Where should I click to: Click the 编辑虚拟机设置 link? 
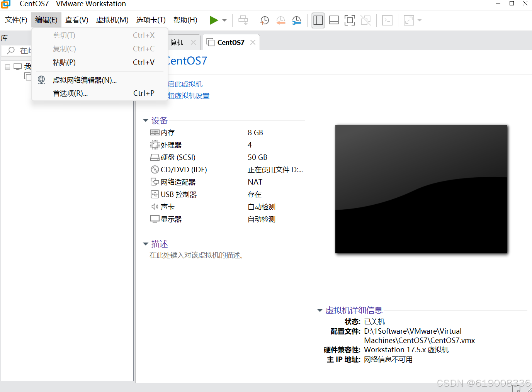(189, 95)
